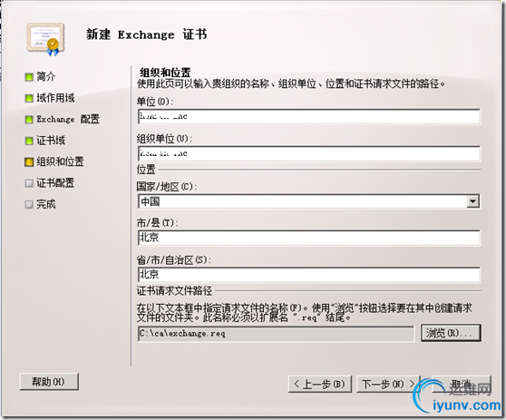The image size is (506, 420).
Task: Click the 单位(O): field label
Action: click(x=155, y=102)
